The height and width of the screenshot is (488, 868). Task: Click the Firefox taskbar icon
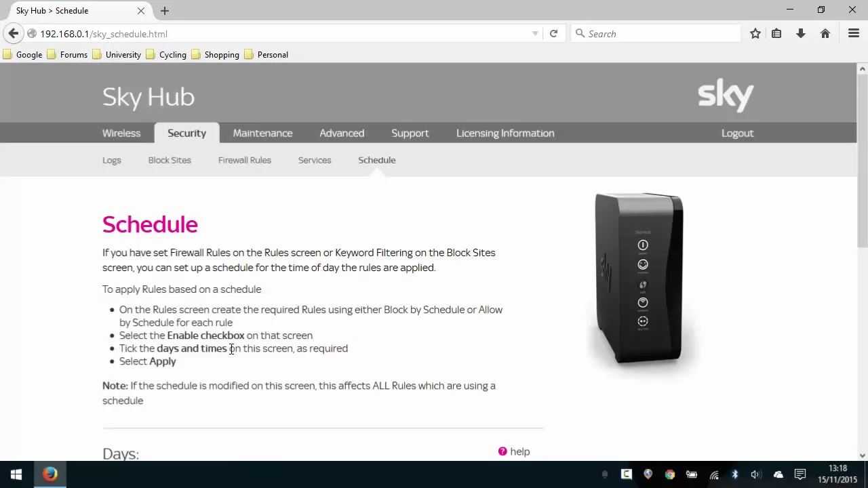click(x=50, y=474)
